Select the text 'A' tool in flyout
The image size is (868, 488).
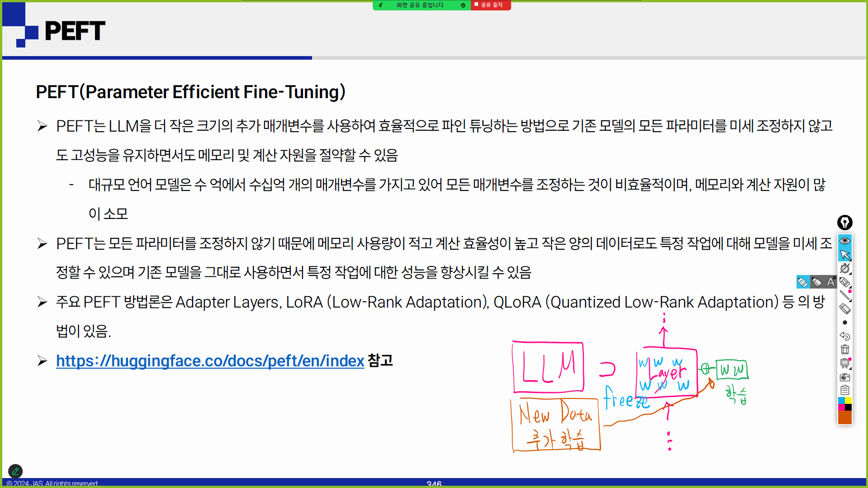pos(830,282)
